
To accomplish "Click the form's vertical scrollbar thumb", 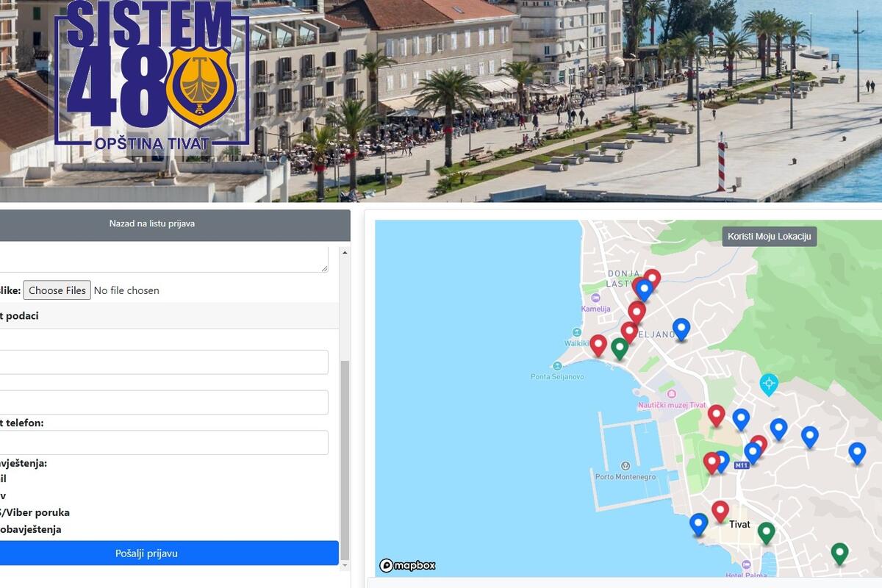I will [x=345, y=456].
